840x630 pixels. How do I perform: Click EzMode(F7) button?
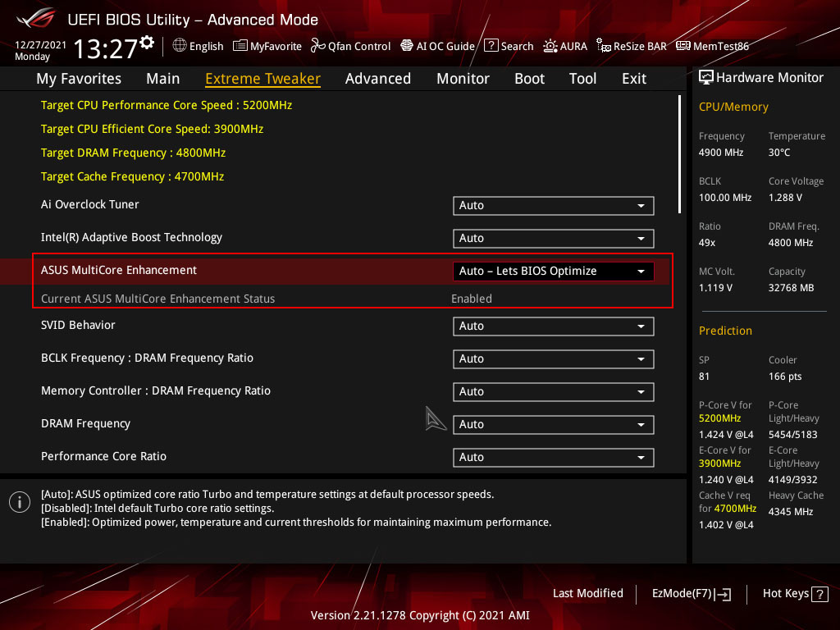(x=692, y=594)
